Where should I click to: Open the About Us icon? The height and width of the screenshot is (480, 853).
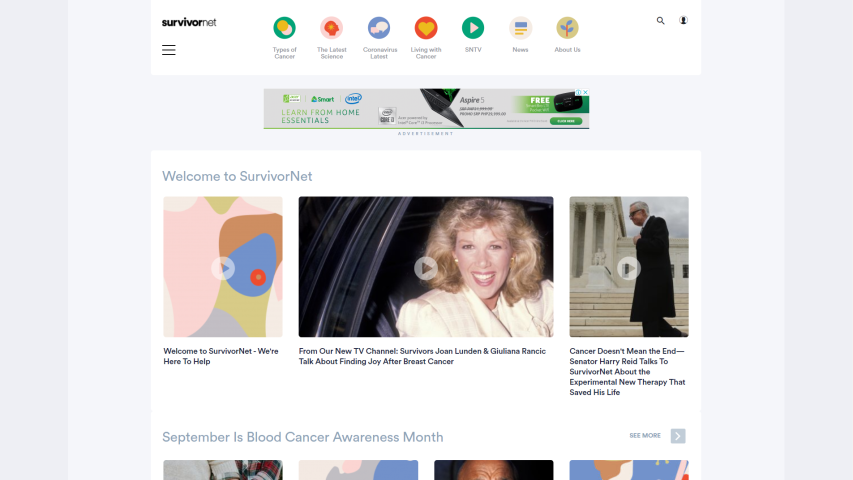[567, 28]
